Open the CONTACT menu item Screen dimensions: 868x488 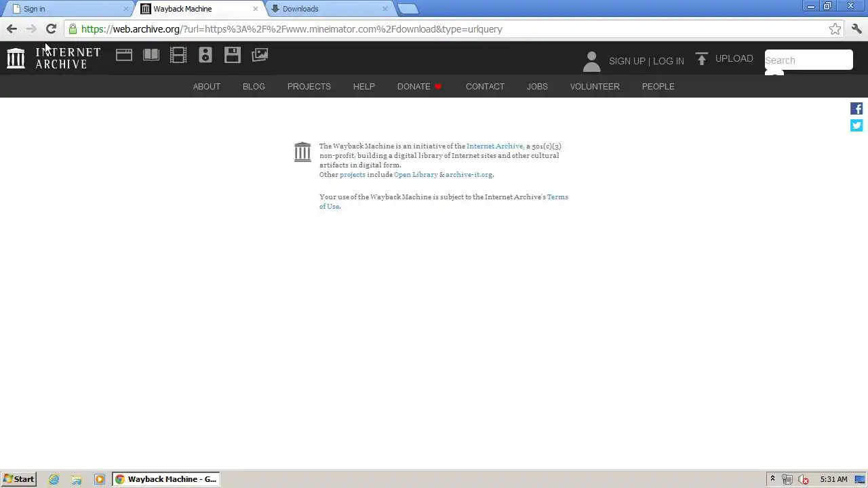pyautogui.click(x=485, y=87)
